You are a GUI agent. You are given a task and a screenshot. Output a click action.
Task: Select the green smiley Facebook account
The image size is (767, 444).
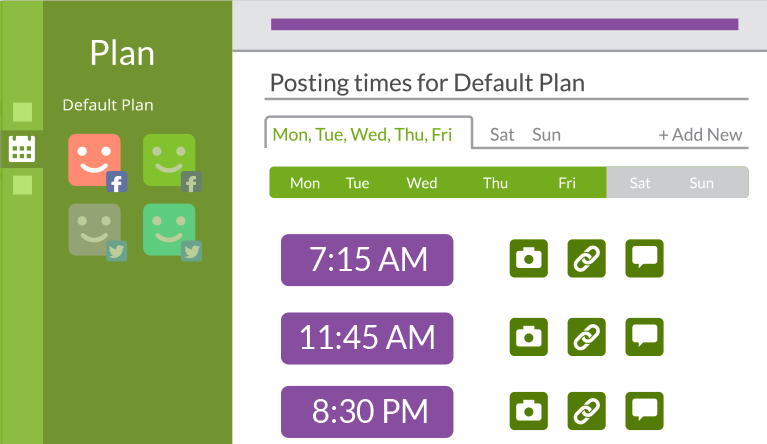tap(172, 162)
